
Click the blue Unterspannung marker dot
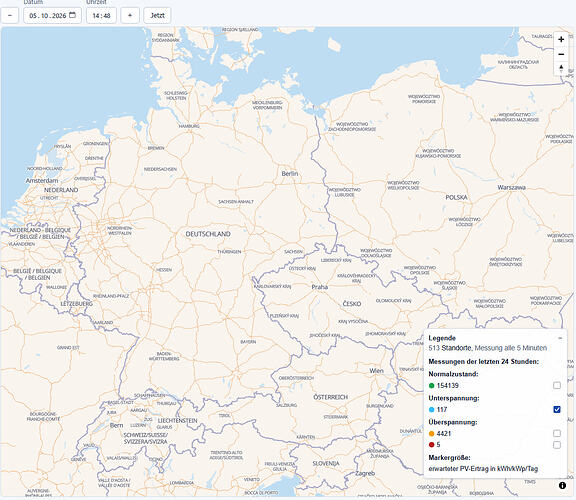pos(432,410)
